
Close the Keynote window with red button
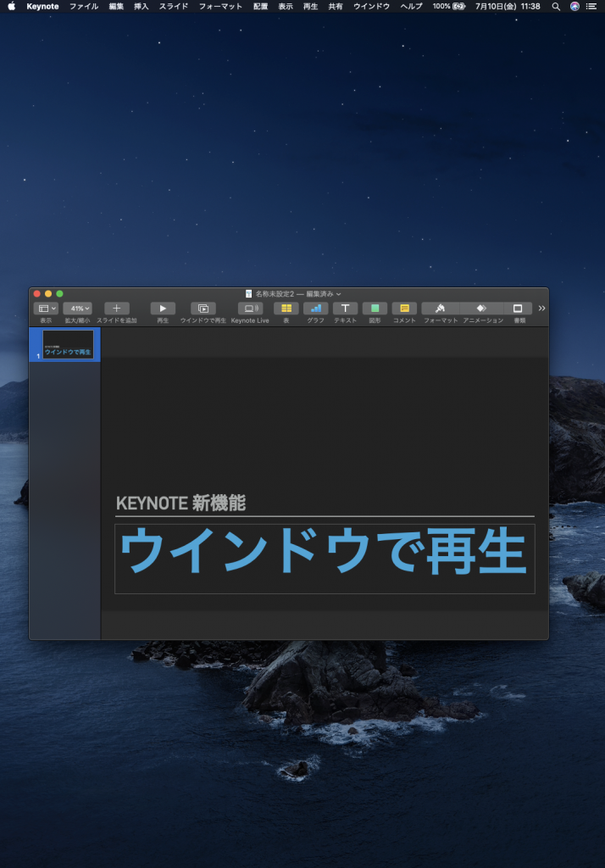point(37,294)
